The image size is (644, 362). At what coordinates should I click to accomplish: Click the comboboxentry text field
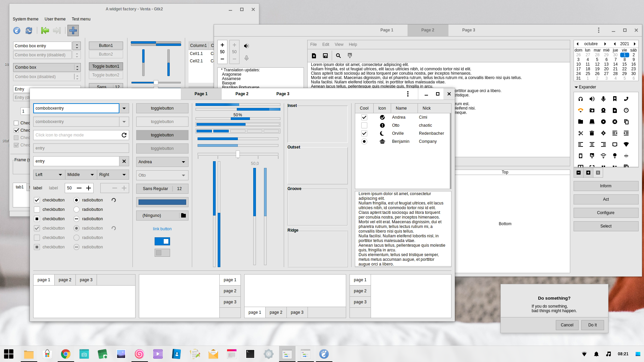(76, 108)
